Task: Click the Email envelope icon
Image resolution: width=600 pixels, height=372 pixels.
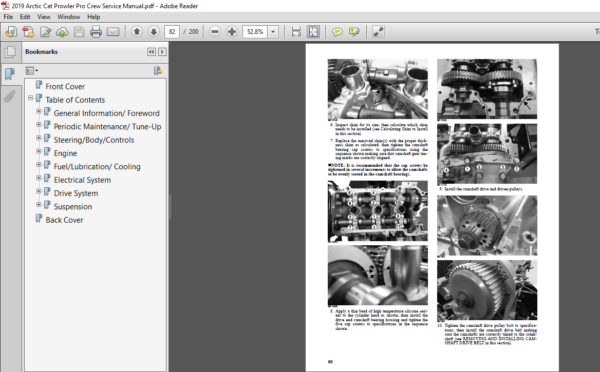Action: click(113, 32)
